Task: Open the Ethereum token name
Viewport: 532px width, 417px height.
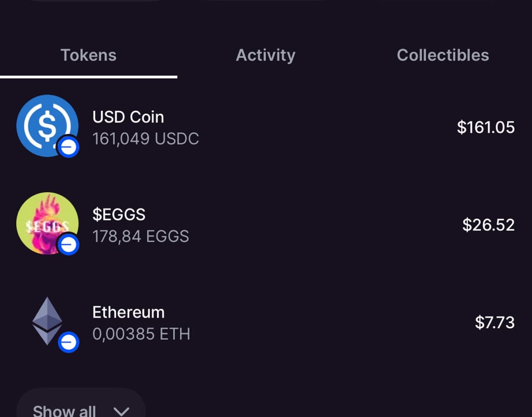Action: point(128,312)
